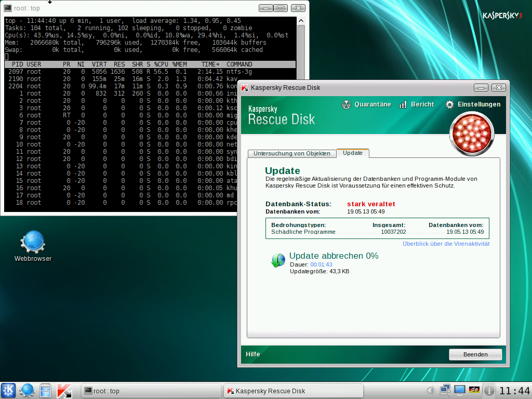
Task: Switch to Untersuchung von Objekten tab
Action: click(291, 153)
